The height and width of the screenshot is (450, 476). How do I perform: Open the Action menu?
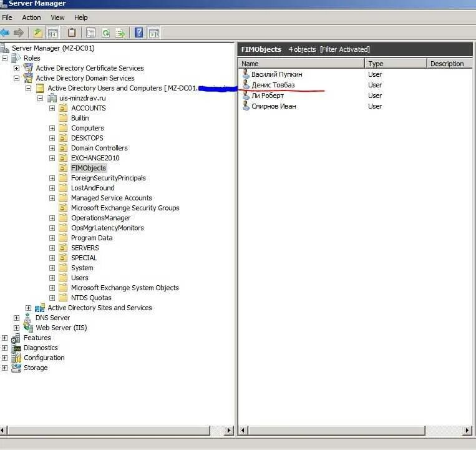pyautogui.click(x=31, y=17)
